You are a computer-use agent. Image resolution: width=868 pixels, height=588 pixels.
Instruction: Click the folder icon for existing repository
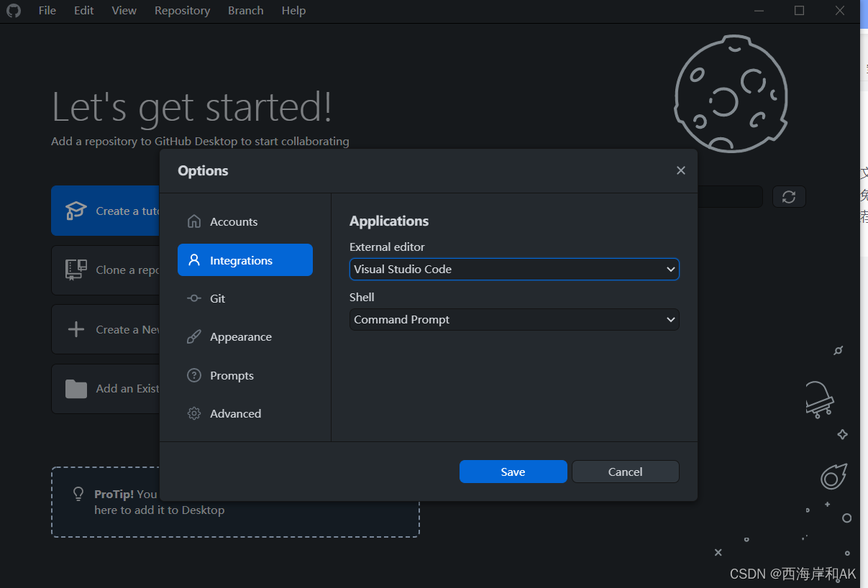coord(76,389)
